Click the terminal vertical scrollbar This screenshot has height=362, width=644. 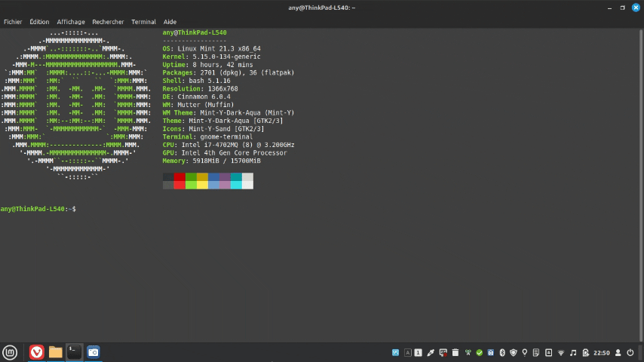coord(641,185)
